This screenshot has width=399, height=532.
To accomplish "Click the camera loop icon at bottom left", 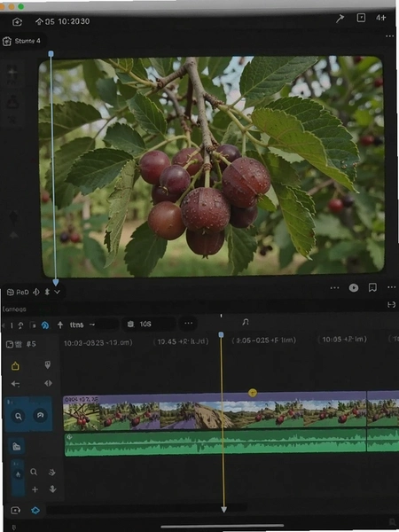I will pyautogui.click(x=15, y=511).
